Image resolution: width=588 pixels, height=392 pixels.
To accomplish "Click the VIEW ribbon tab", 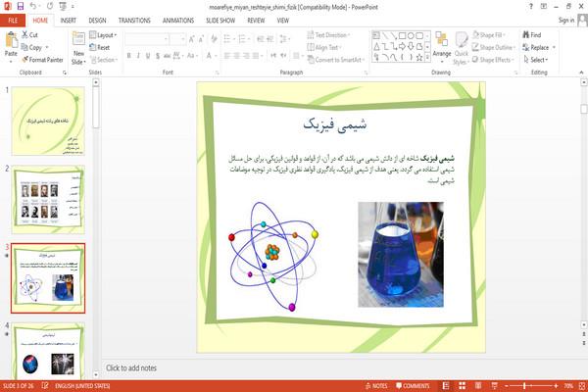I will click(283, 21).
